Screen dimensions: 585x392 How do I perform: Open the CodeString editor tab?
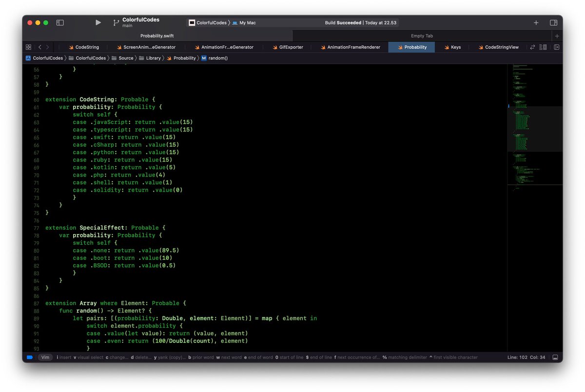[83, 47]
